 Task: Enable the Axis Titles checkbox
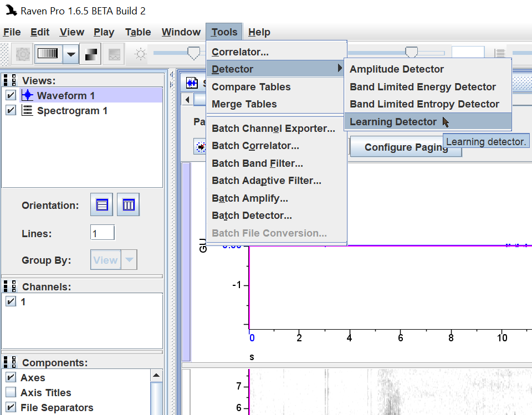pyautogui.click(x=11, y=392)
